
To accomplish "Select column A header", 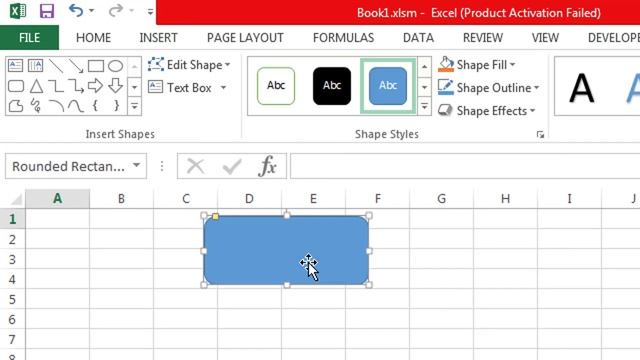I will tap(58, 199).
